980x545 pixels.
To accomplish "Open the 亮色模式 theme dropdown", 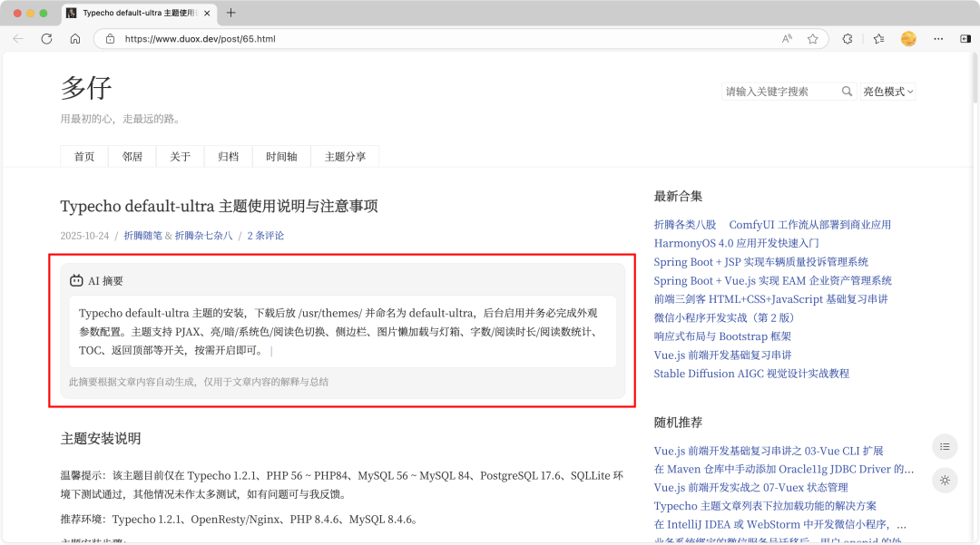I will coord(887,92).
